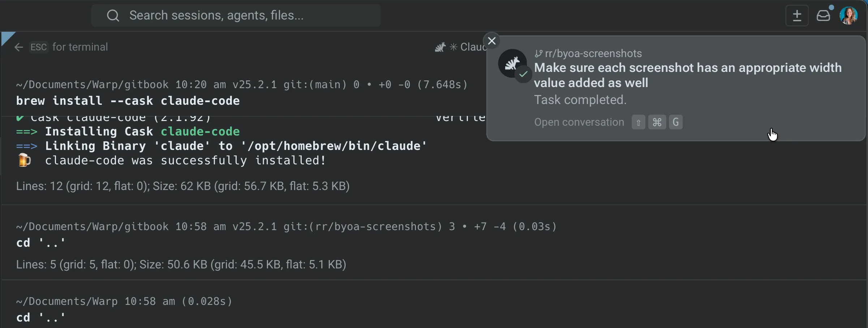Open the notifications inbox

[824, 15]
